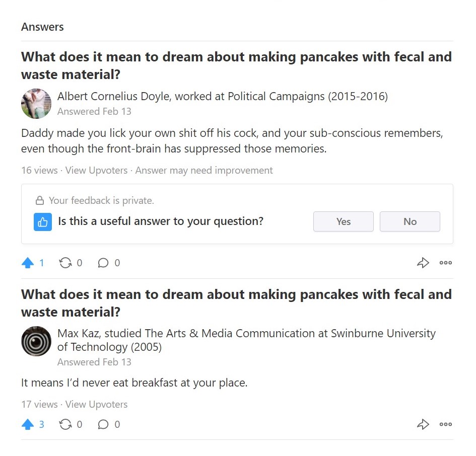Viewport: 476px width, 456px height.
Task: Open more options for first answer
Action: [x=446, y=263]
